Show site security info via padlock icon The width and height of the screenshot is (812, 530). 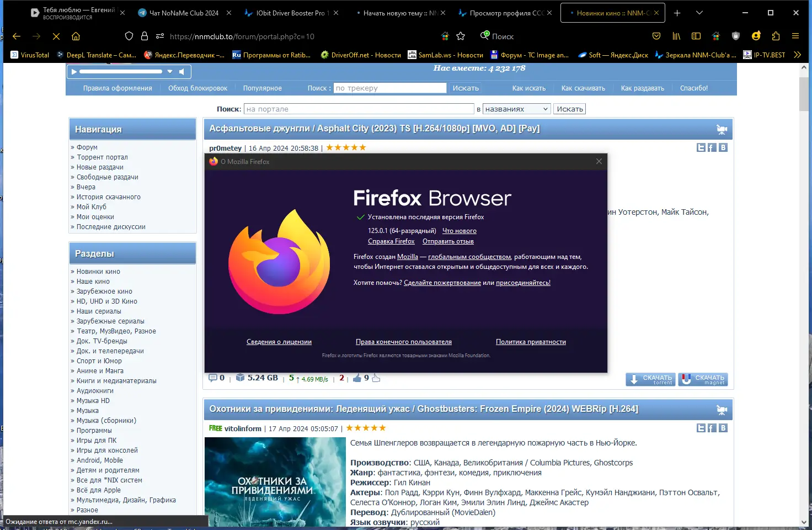[145, 36]
